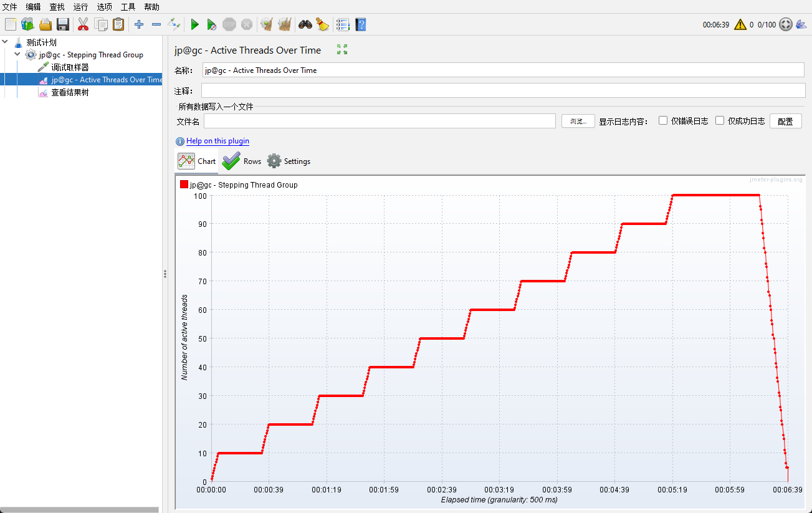
Task: Collapse the Stepping Thread Group node arrow
Action: coord(17,55)
